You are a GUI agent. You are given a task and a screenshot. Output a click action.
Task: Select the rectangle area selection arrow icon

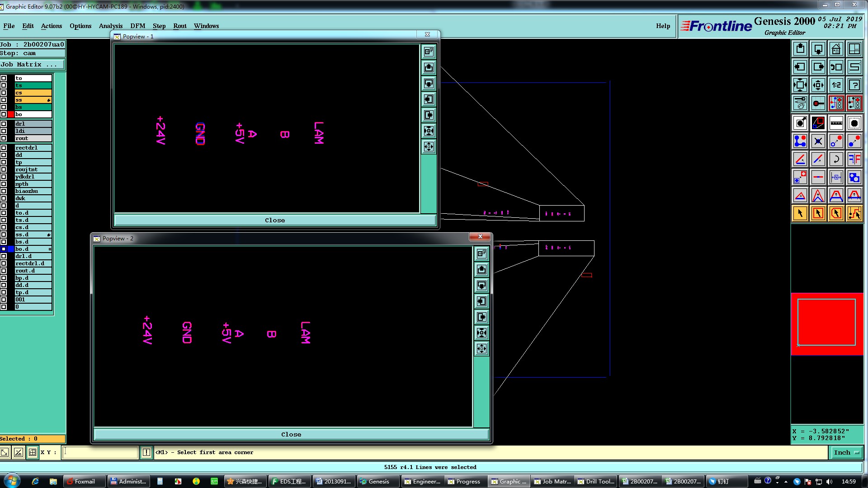(818, 213)
